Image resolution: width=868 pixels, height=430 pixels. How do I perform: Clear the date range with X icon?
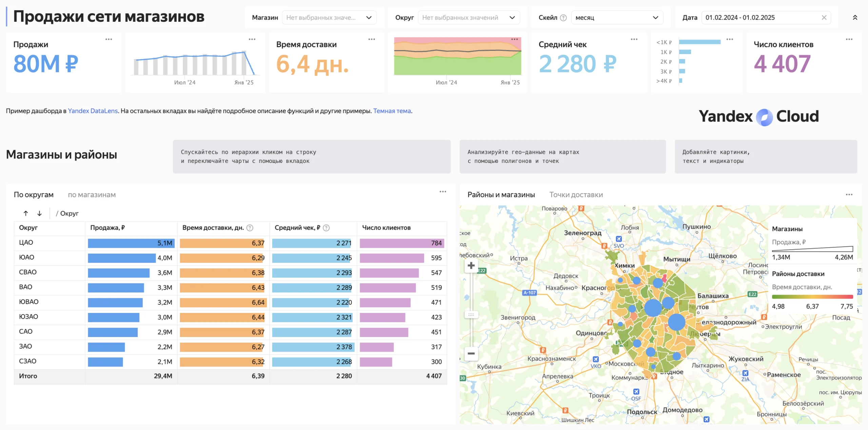[x=824, y=18]
